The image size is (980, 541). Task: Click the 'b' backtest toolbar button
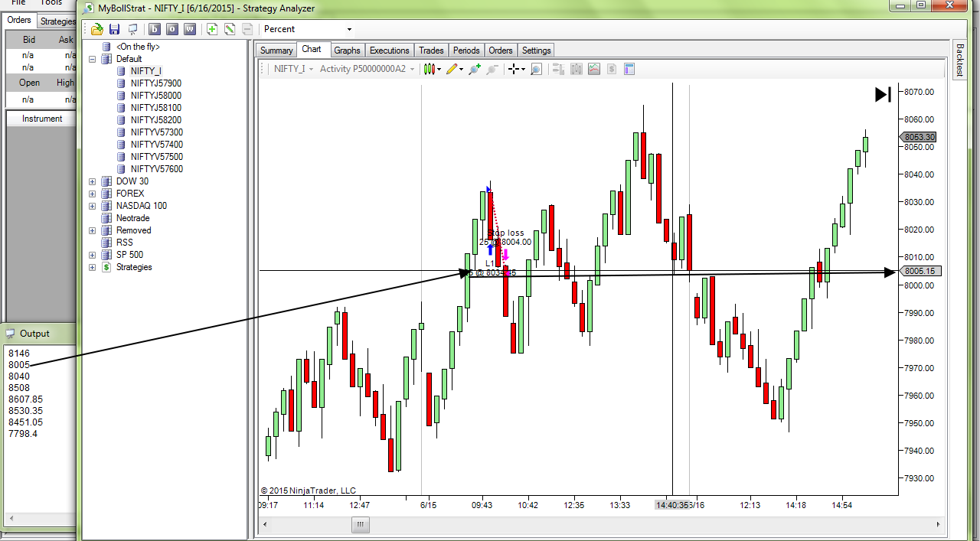click(x=154, y=29)
